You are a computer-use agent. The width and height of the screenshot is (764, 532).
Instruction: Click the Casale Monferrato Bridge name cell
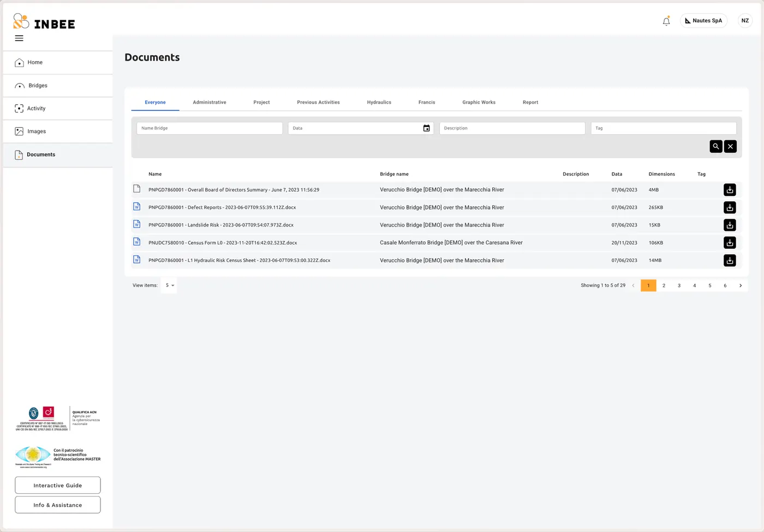[x=451, y=243]
